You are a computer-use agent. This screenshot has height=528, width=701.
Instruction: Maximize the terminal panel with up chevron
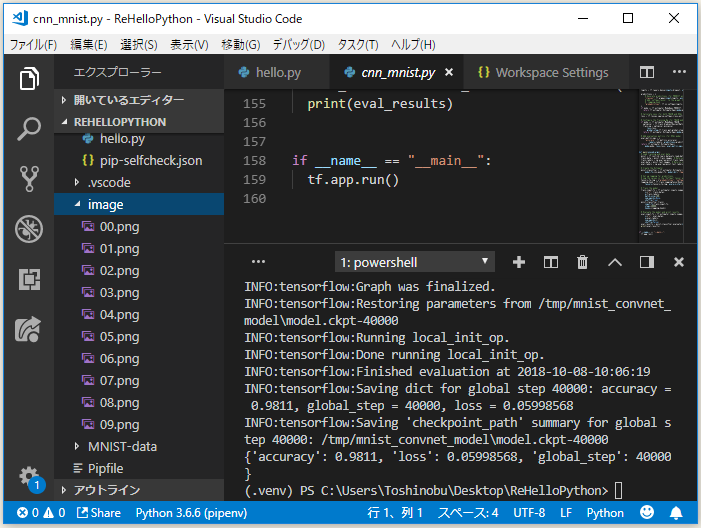[x=615, y=262]
